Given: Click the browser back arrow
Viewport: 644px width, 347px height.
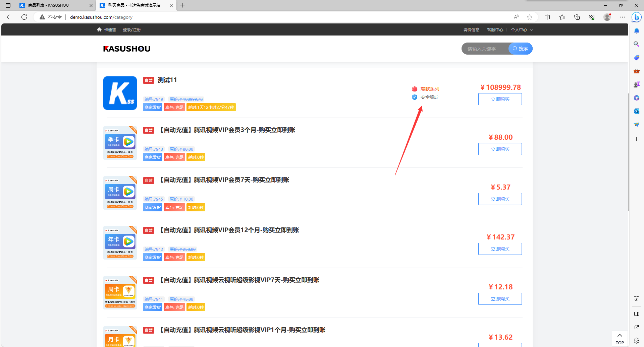Looking at the screenshot, I should point(9,17).
